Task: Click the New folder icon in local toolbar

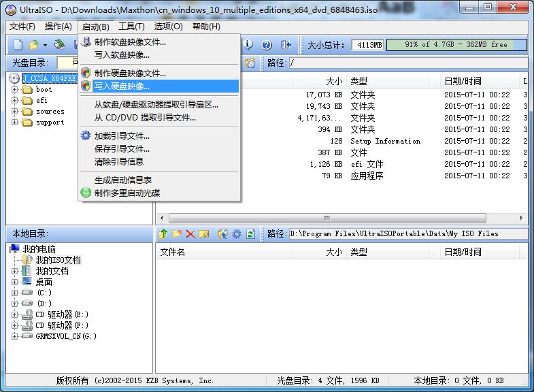Action: [177, 234]
